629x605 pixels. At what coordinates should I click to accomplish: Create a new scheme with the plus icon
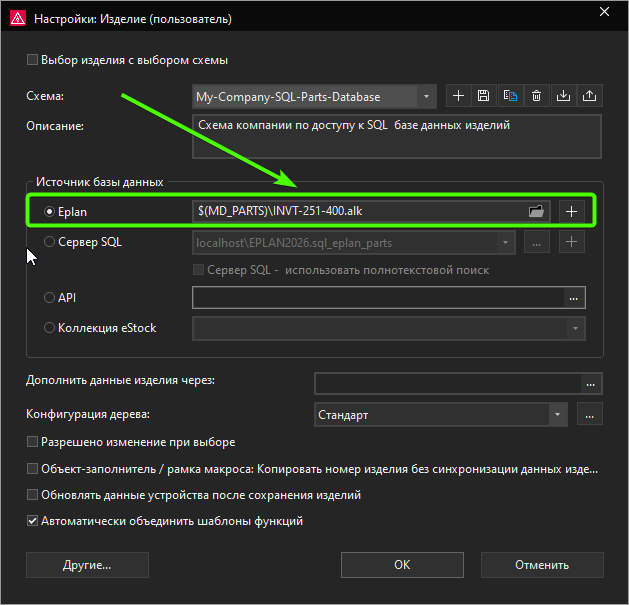point(459,96)
